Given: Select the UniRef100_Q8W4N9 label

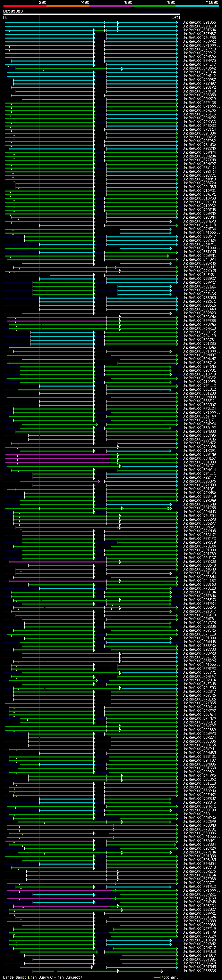Looking at the screenshot, I should click(x=199, y=454).
